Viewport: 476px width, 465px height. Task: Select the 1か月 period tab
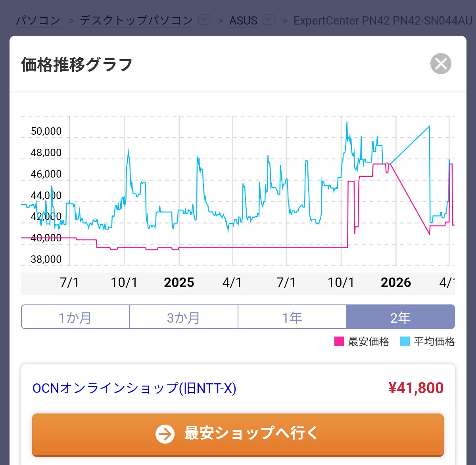(x=75, y=317)
